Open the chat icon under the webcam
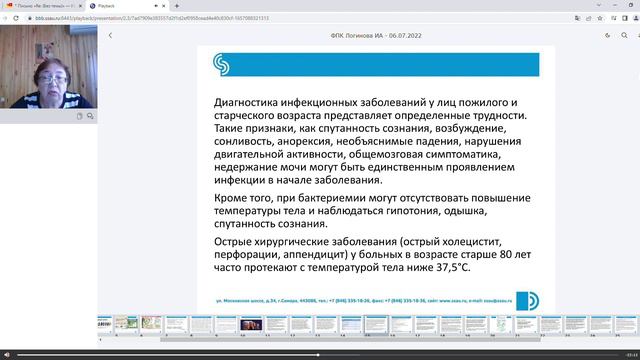The width and height of the screenshot is (640, 360). (x=90, y=116)
